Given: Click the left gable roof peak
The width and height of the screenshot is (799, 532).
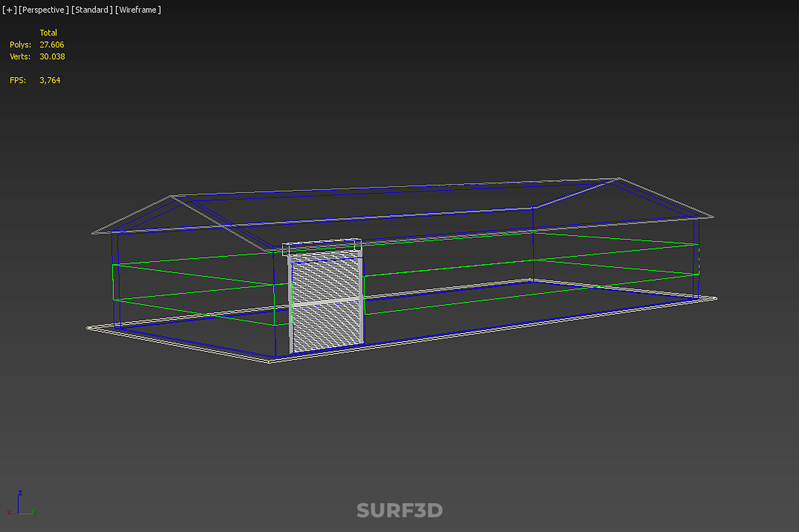Looking at the screenshot, I should click(x=171, y=196).
